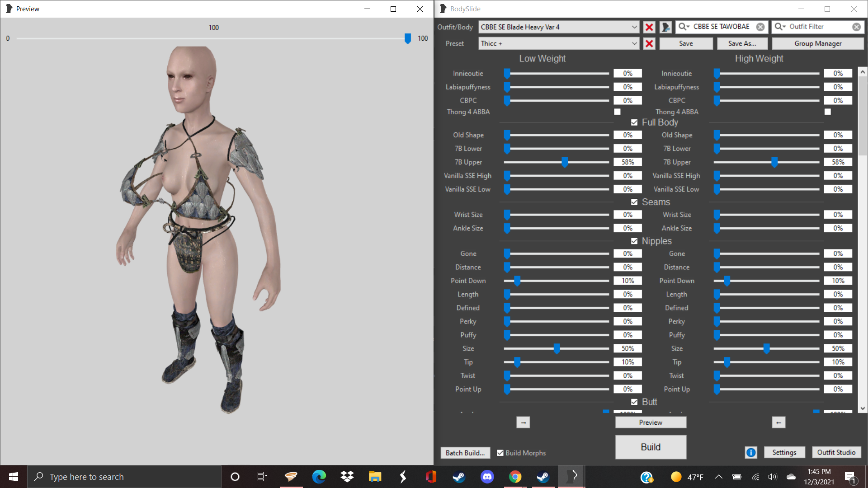Expand the Preset dropdown list
The height and width of the screenshot is (488, 868).
(634, 43)
